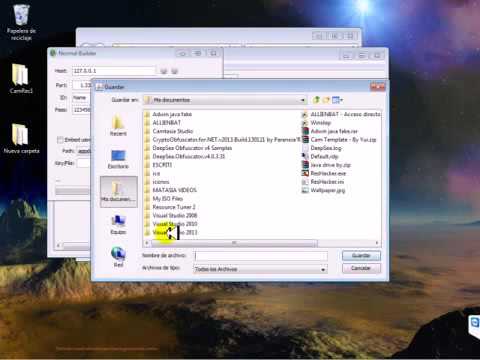Open Equipo in the places bar
The image size is (480, 360).
point(118,224)
